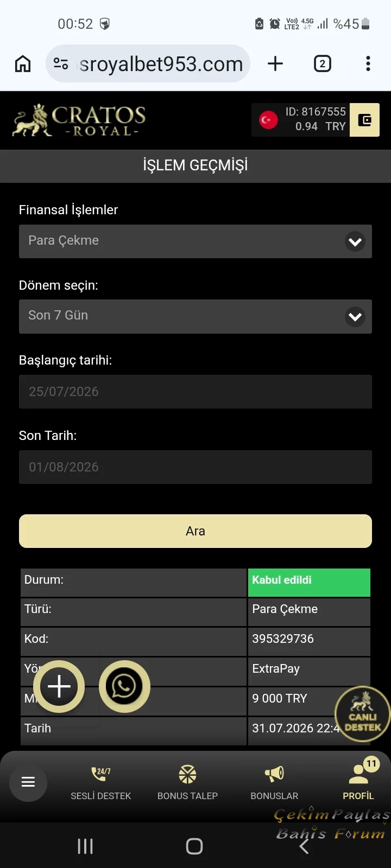Open a new browser tab with plus
The height and width of the screenshot is (868, 391).
click(275, 63)
